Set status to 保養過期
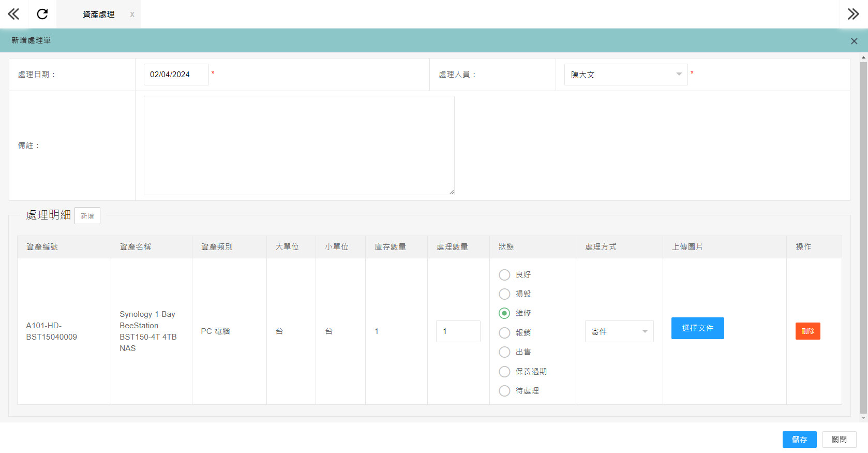Viewport: 868px width, 453px height. 504,372
